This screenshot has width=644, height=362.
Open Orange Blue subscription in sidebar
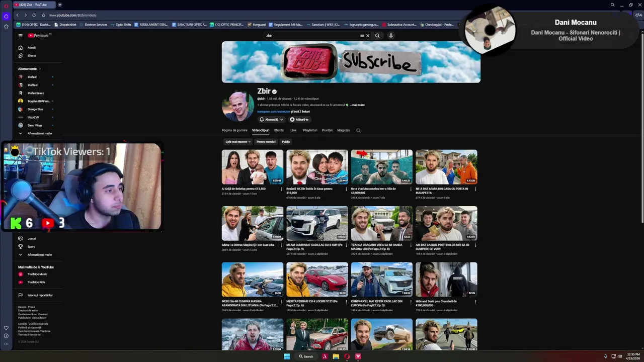(x=34, y=109)
